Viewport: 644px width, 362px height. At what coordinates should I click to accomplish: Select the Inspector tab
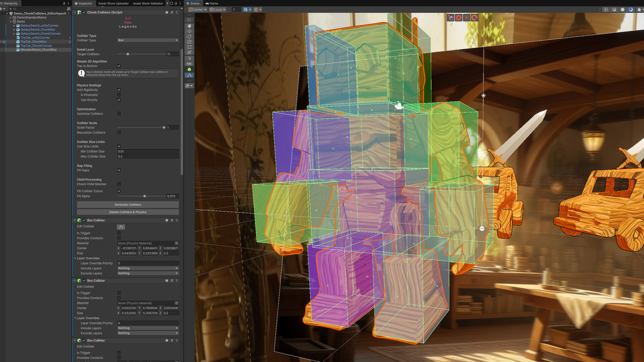(x=84, y=3)
